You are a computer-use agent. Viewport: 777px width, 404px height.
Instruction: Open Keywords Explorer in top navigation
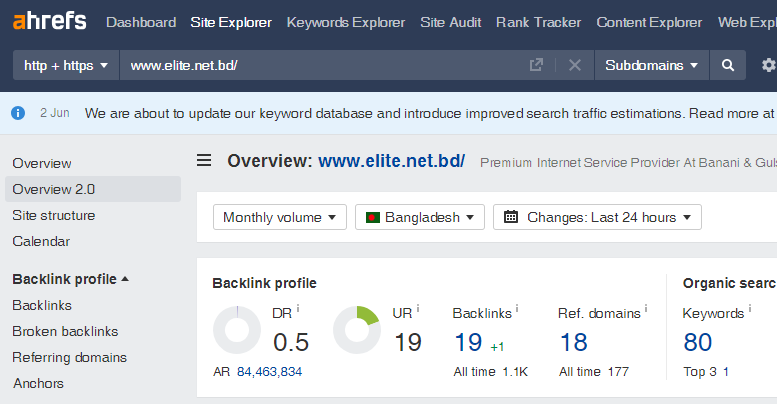pos(346,22)
